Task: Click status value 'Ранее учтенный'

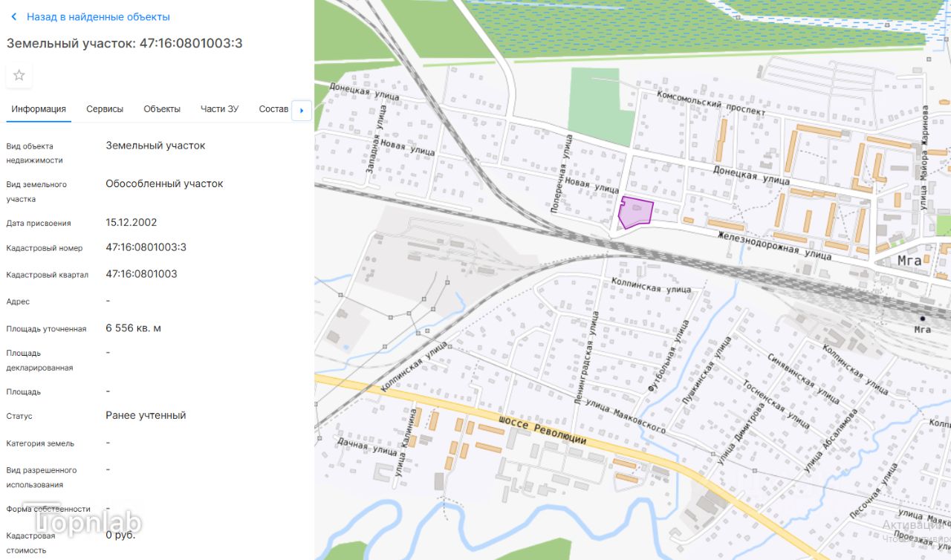Action: tap(146, 415)
